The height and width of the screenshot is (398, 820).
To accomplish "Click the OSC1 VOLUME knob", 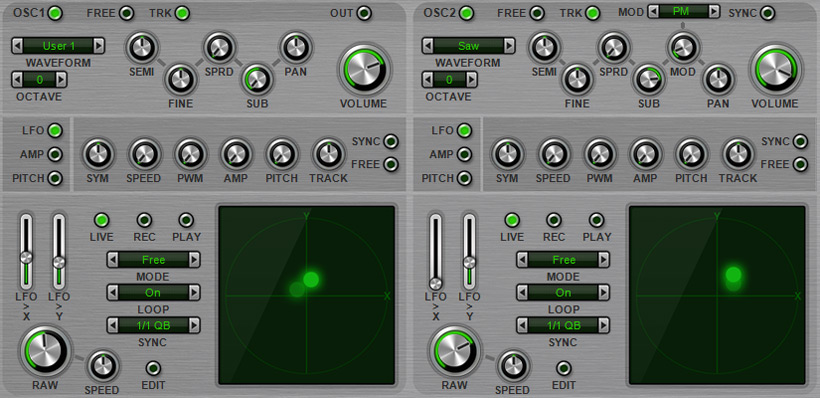I will 365,69.
